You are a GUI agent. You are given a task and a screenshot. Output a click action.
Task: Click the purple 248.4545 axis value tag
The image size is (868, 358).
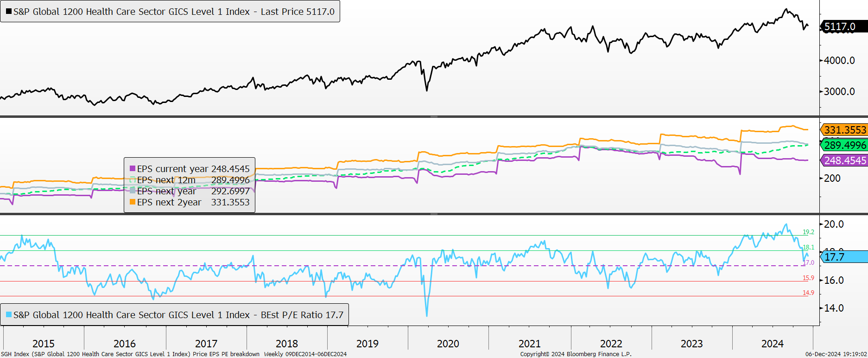[844, 160]
